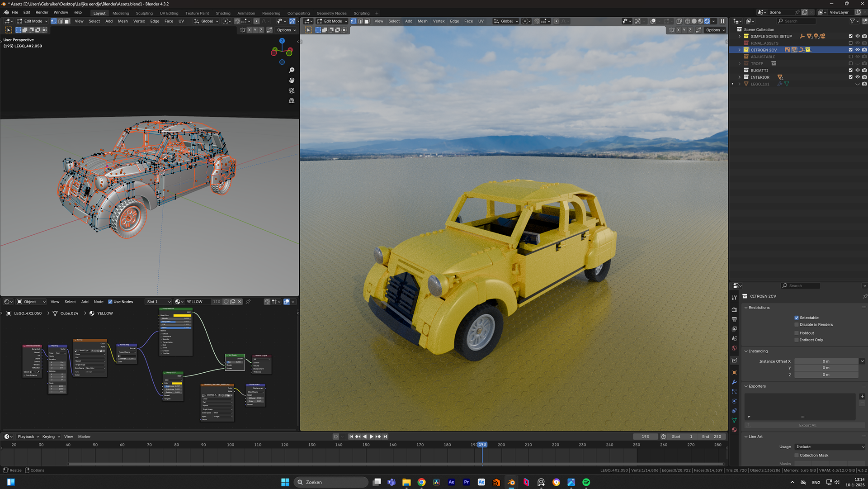
Task: Jump to the timeline's first frame
Action: coord(351,437)
